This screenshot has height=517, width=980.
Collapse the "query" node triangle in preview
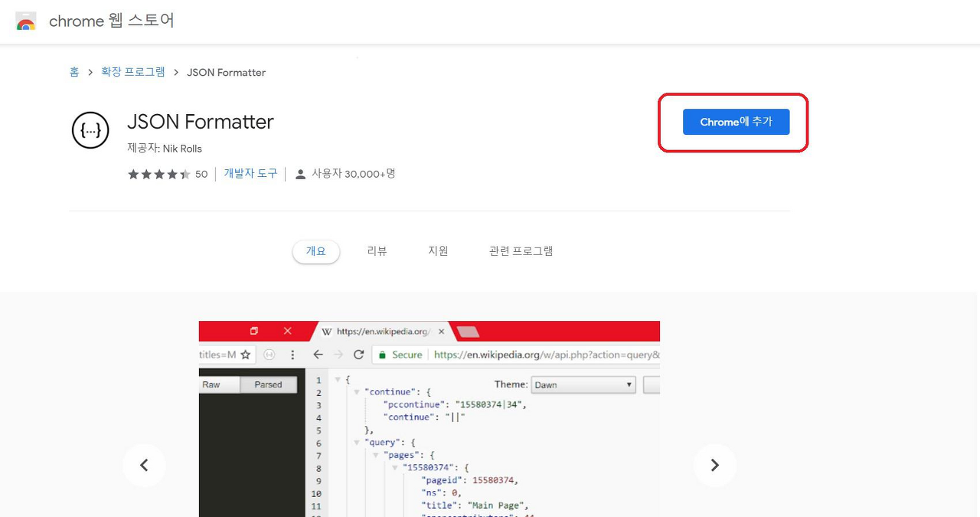[x=357, y=443]
